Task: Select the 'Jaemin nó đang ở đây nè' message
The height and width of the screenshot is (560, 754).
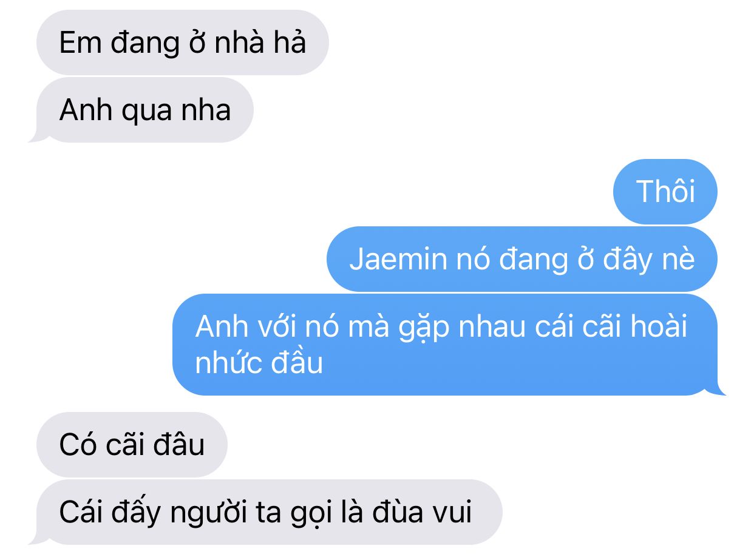Action: click(x=522, y=259)
